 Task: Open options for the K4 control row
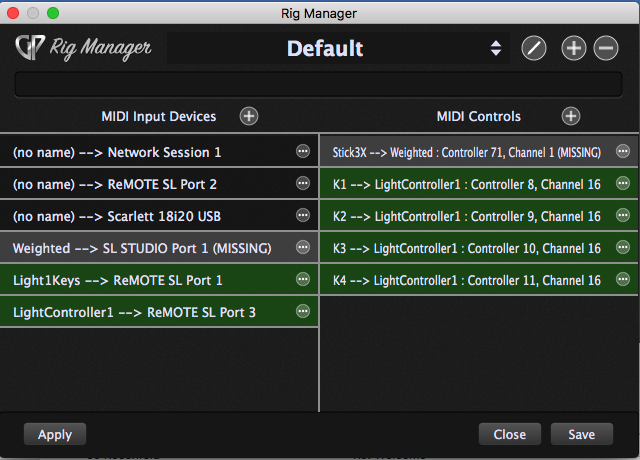623,279
